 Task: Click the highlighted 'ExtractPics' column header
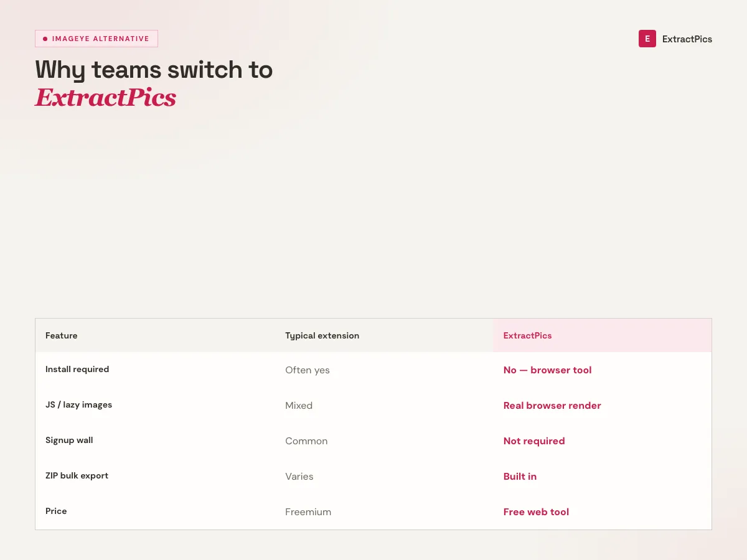point(528,335)
